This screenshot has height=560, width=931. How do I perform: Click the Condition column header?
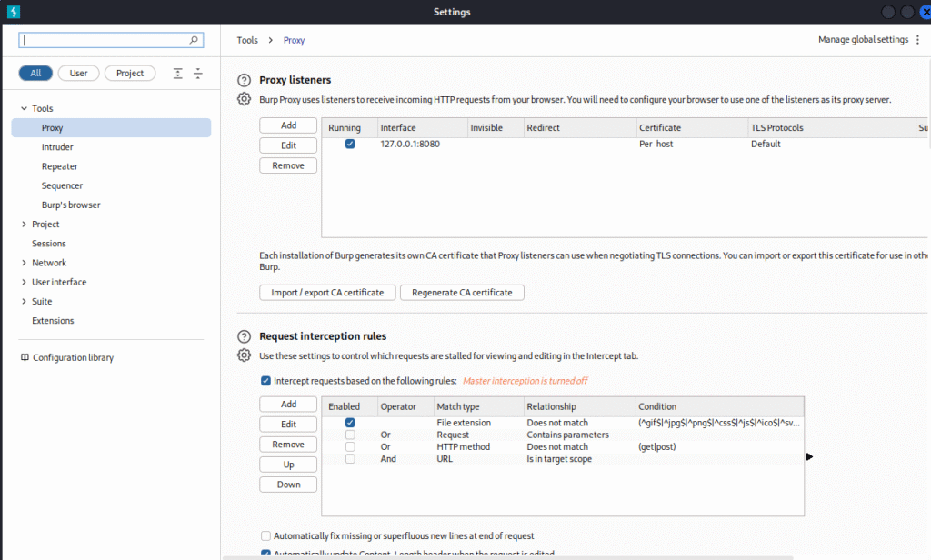720,406
